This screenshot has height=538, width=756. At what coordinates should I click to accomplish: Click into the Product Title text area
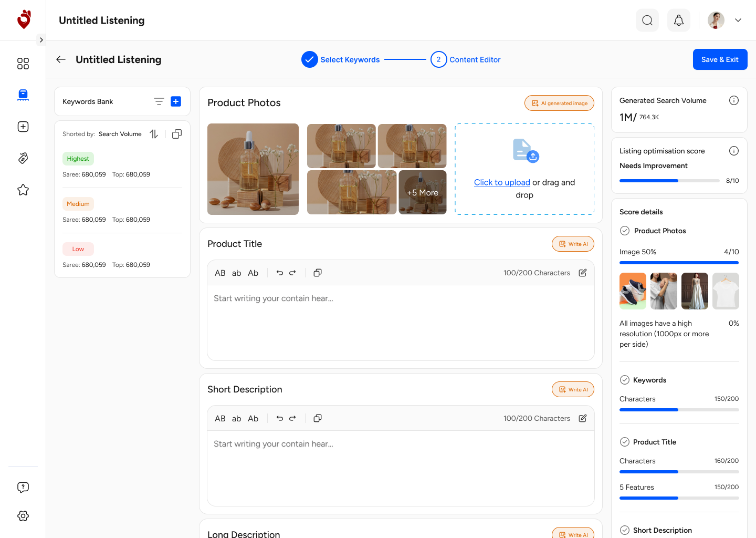401,323
